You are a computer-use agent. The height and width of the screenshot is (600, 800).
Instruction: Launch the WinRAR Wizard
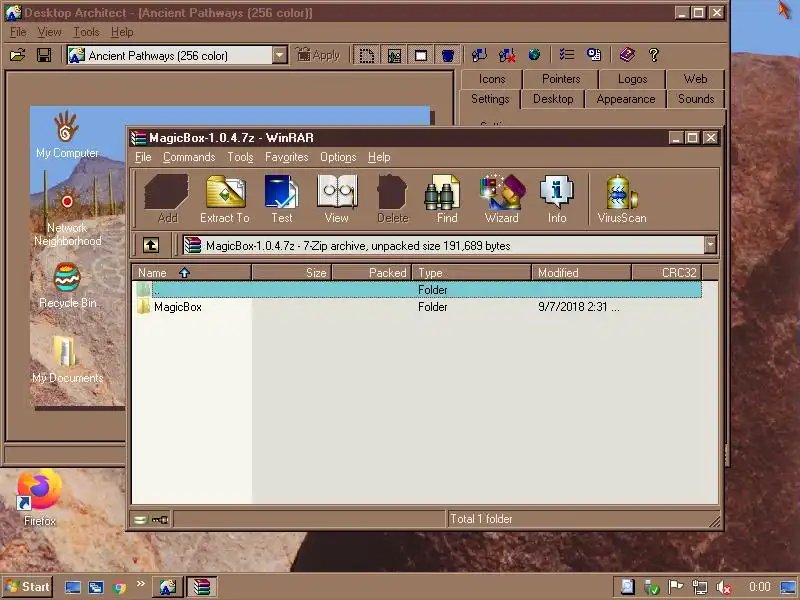point(502,199)
